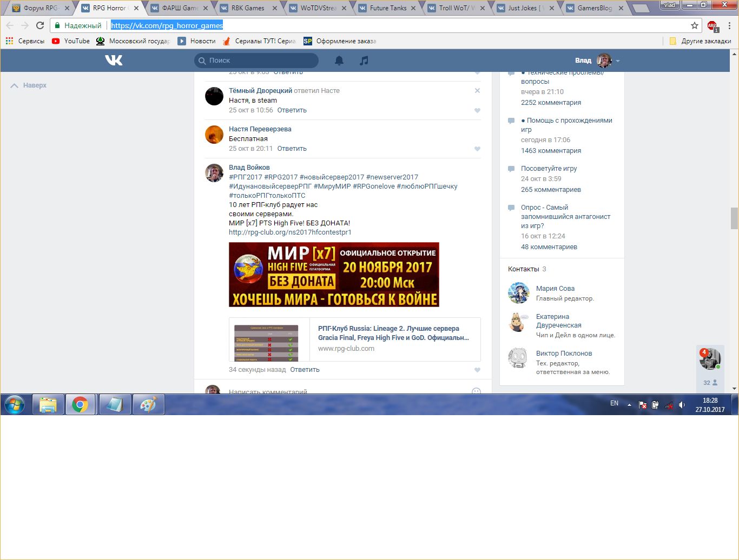Click the page vertical scrollbar thumb
The image size is (739, 560).
734,218
